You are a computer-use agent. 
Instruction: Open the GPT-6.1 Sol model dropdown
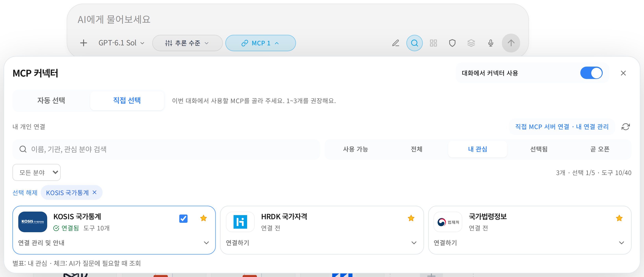pyautogui.click(x=121, y=43)
